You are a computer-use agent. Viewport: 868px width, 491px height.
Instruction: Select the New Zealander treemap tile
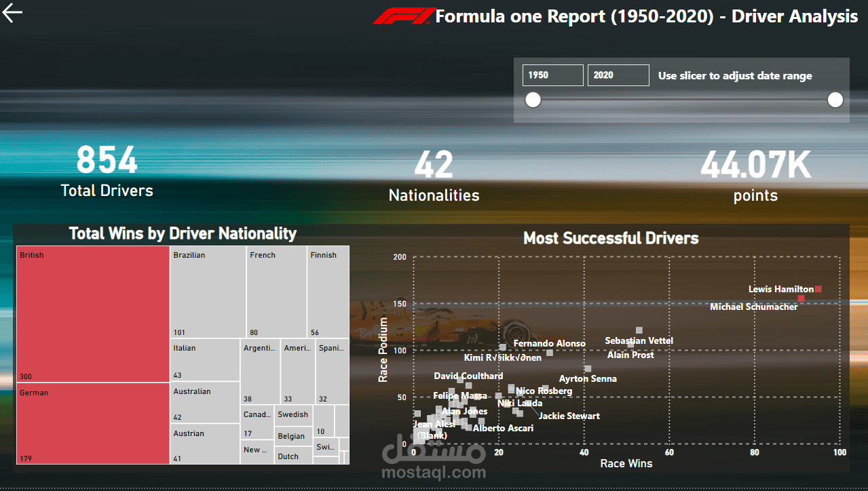pos(257,452)
